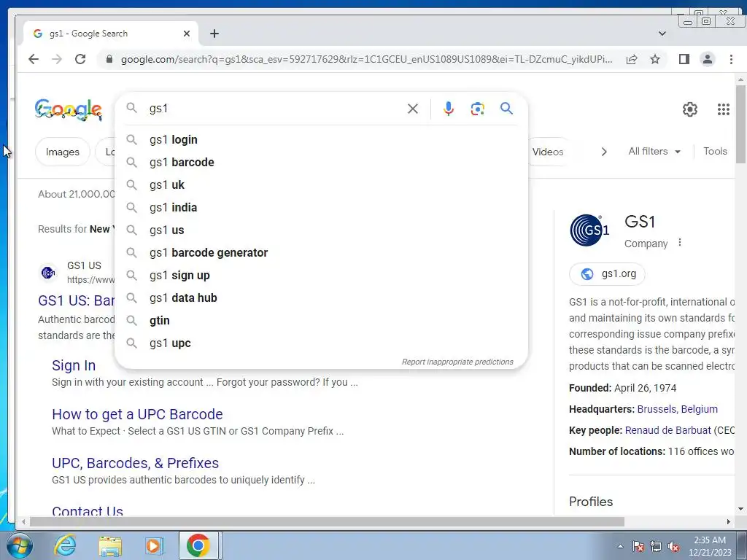Submit search with blue magnifier
Screen dimensions: 747x560
coord(506,109)
